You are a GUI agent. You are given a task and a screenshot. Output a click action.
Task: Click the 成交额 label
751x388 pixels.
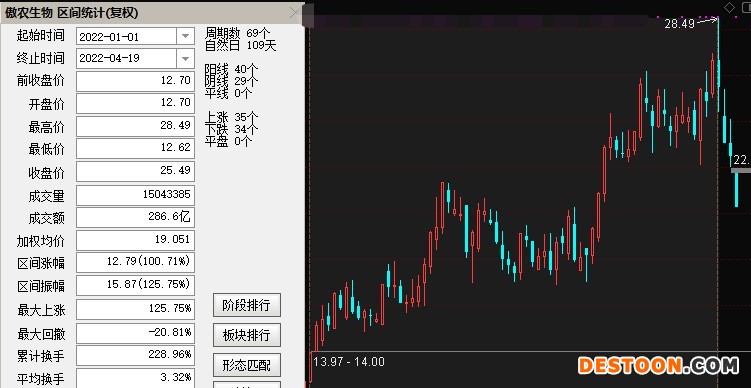[x=46, y=219]
